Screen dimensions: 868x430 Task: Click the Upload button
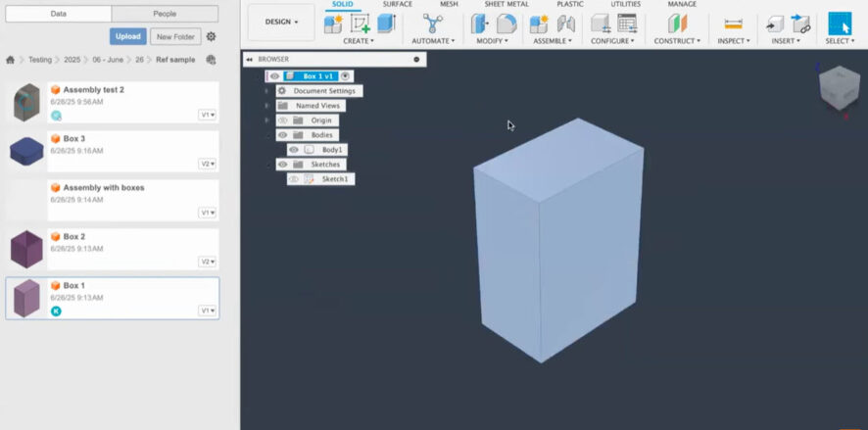point(128,36)
